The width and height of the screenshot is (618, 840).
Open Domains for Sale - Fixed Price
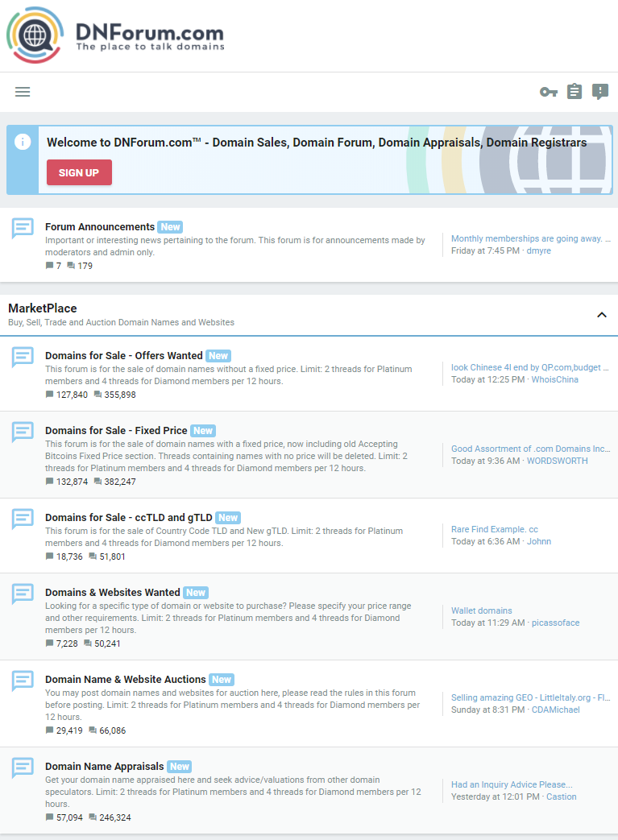(x=116, y=431)
